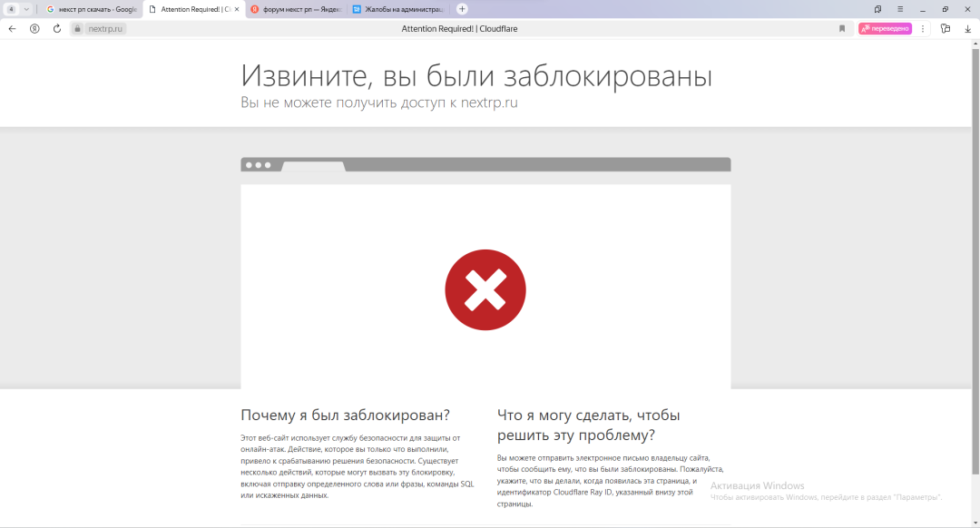Click the tab group counter showing 4

click(x=11, y=9)
